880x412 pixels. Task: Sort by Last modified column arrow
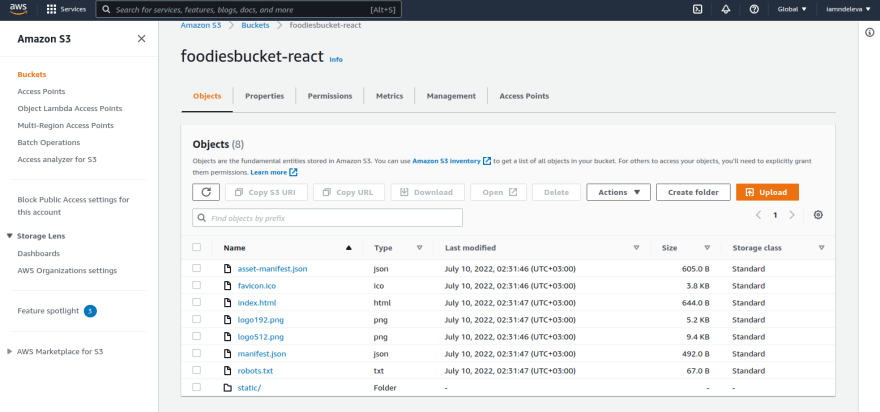click(636, 248)
